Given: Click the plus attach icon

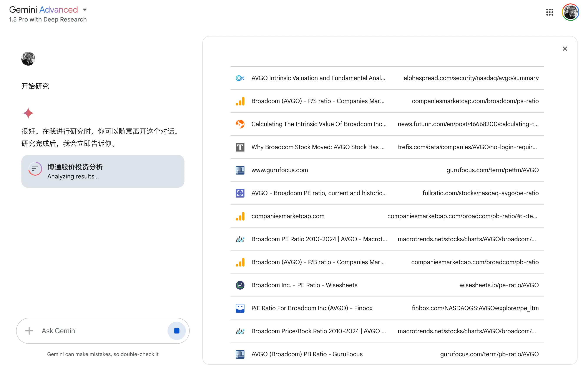Looking at the screenshot, I should pyautogui.click(x=29, y=331).
